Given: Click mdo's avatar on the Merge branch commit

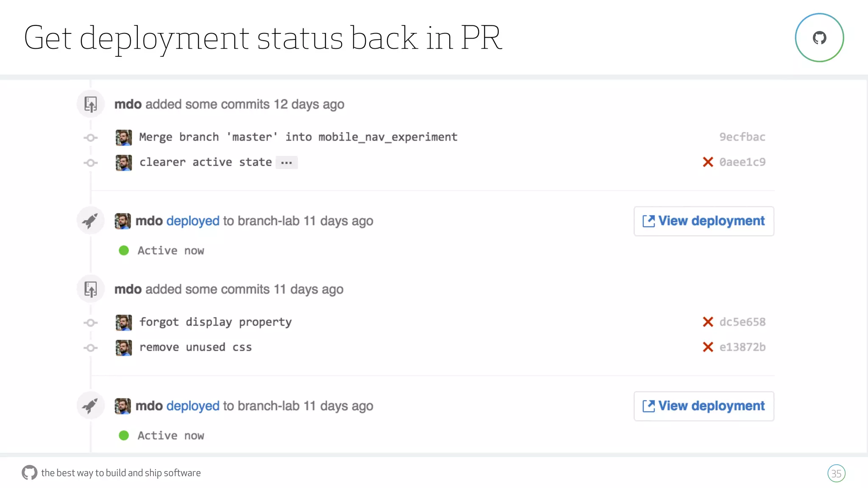Looking at the screenshot, I should (x=124, y=138).
